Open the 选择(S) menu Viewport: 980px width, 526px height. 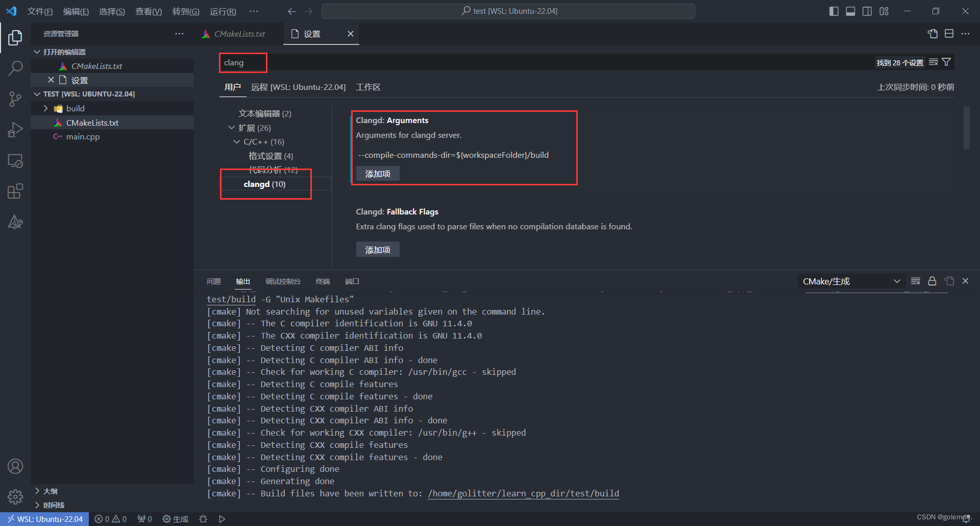[112, 11]
